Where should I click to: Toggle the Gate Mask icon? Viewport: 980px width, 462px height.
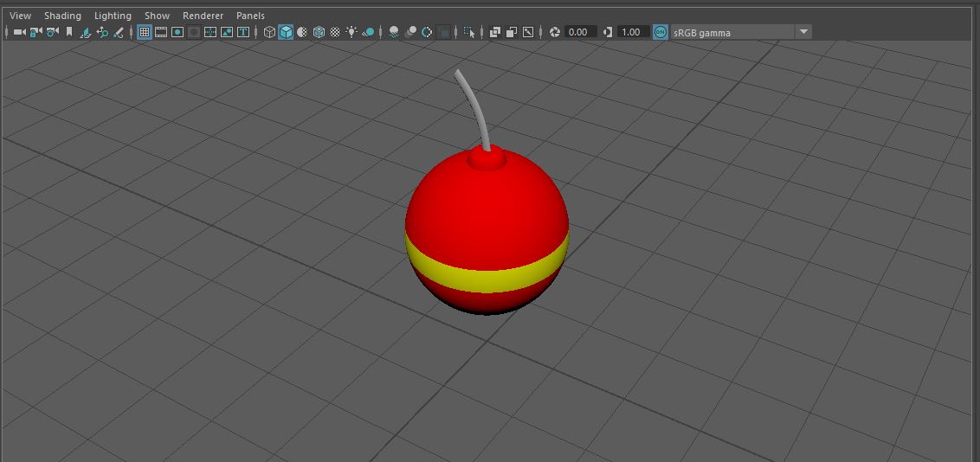(194, 32)
